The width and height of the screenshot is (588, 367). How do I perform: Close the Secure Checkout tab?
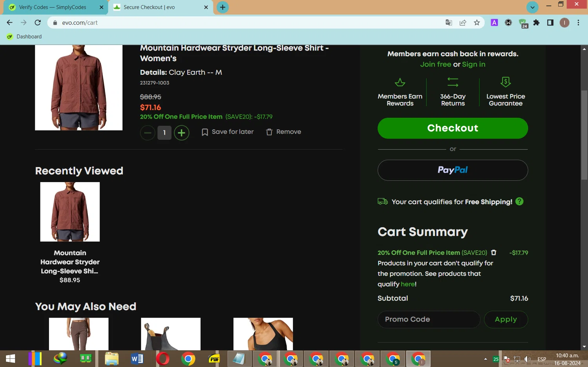pyautogui.click(x=206, y=7)
